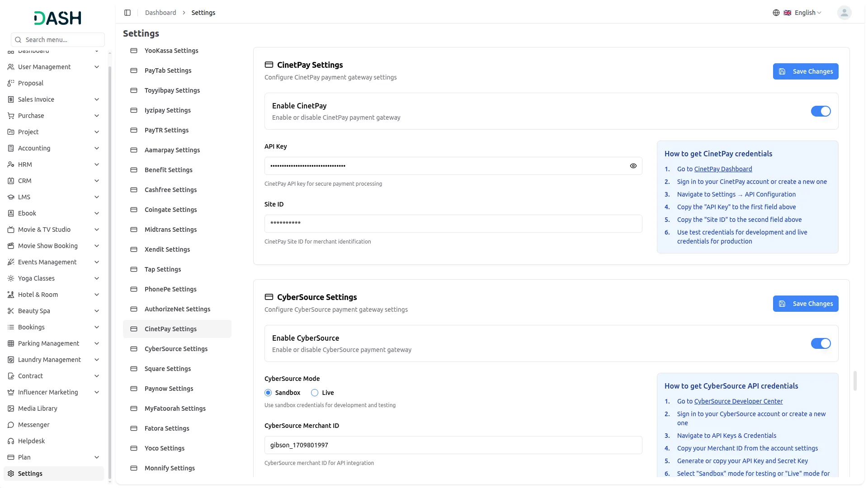The width and height of the screenshot is (868, 488).
Task: Click the DASH logo
Action: pyautogui.click(x=57, y=18)
